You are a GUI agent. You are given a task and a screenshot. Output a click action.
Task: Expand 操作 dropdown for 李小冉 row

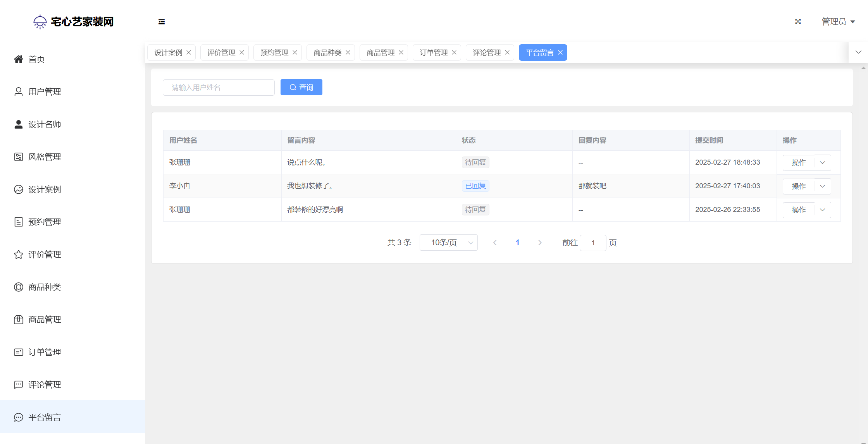(822, 186)
